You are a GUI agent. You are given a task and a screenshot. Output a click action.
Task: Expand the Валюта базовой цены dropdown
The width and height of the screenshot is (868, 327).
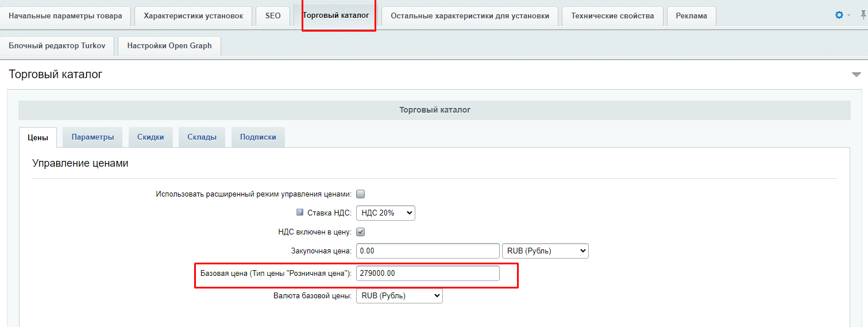[399, 296]
